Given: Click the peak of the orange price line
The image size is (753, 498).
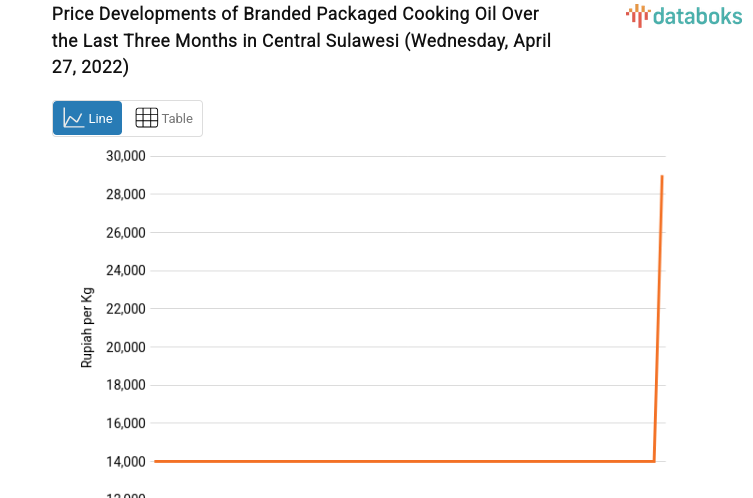Looking at the screenshot, I should [662, 177].
